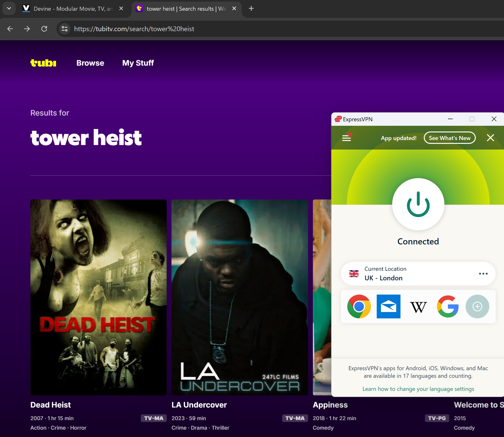Screen dimensions: 504x437
Task: Open the Wikipedia shortcut in ExpressVPN
Action: [418, 307]
